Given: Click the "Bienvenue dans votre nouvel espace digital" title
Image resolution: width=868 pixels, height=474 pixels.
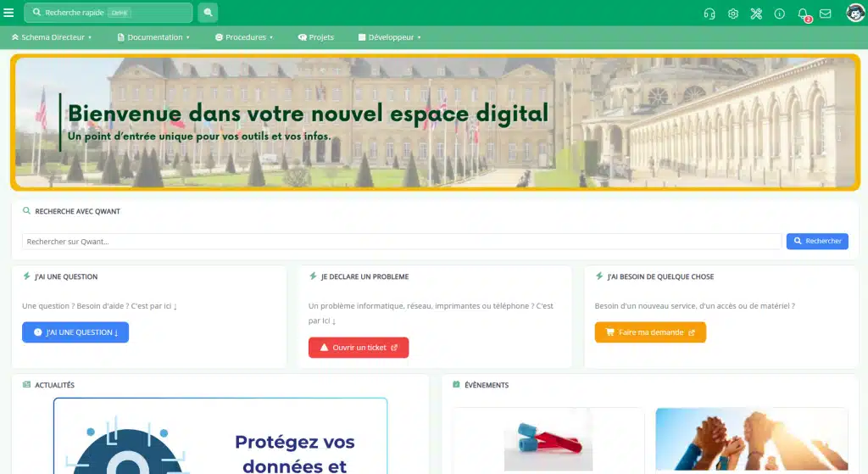Looking at the screenshot, I should click(308, 114).
